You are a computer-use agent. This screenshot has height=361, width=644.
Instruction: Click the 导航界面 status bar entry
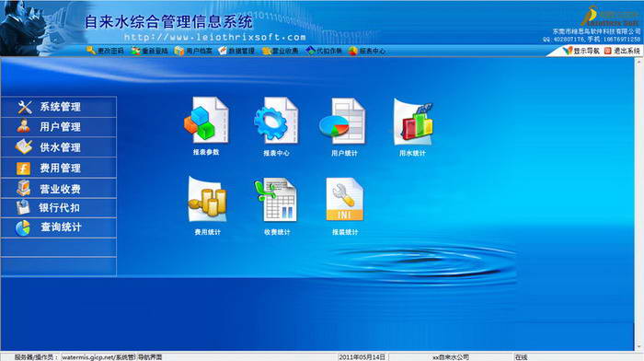(150, 357)
